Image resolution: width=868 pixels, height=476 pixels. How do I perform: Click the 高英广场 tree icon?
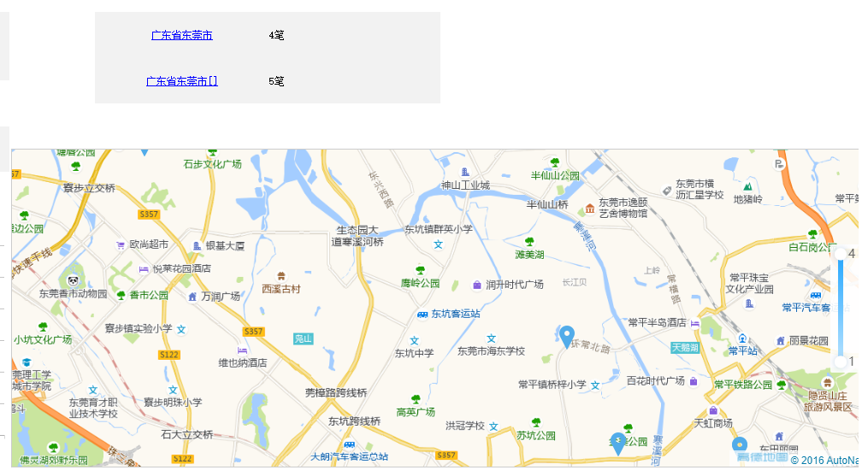[x=416, y=399]
